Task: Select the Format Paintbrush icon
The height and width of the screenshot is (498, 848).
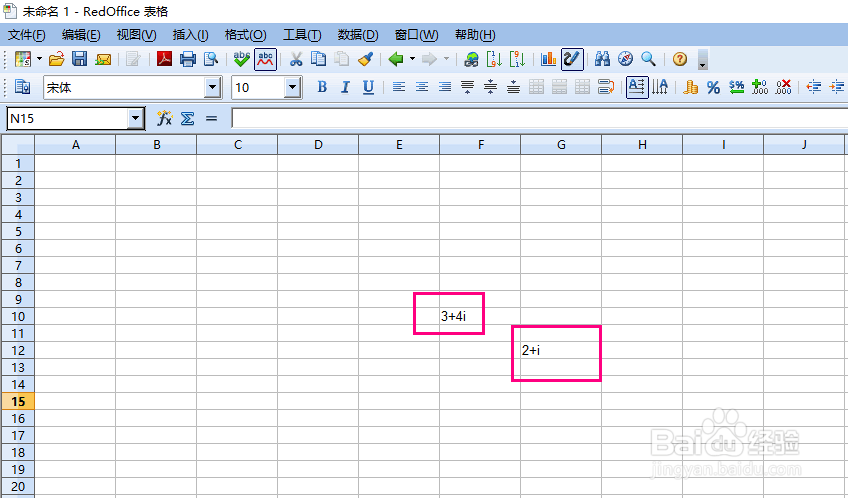Action: pyautogui.click(x=366, y=59)
